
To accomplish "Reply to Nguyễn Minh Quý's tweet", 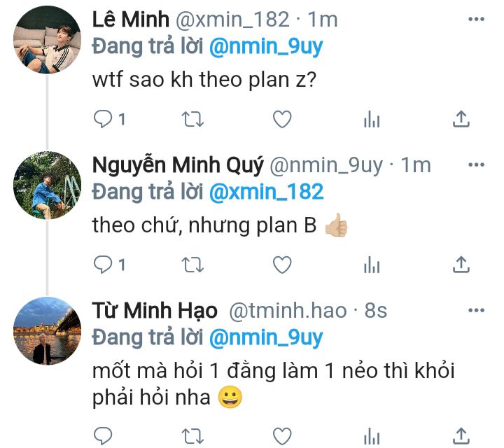I will pos(104,265).
